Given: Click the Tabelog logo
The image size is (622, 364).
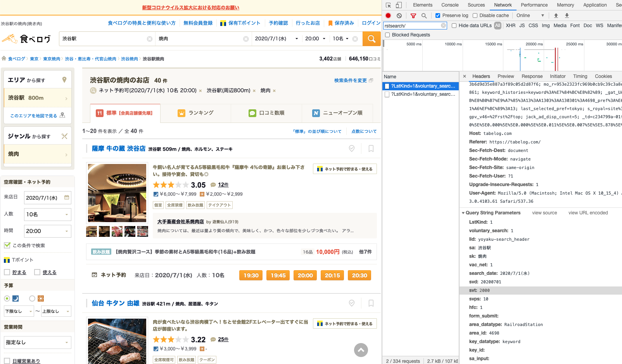Looking at the screenshot, I should pyautogui.click(x=26, y=39).
